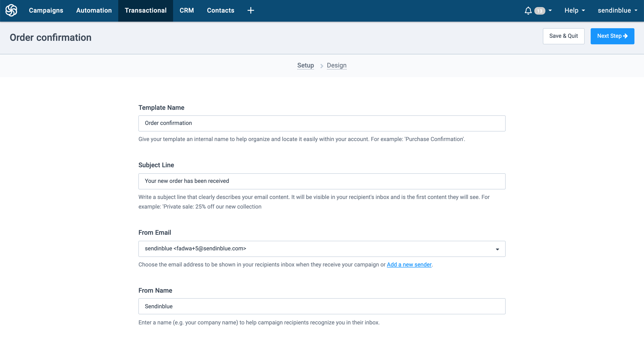Image resolution: width=644 pixels, height=337 pixels.
Task: Click the Sendinblue logo icon
Action: pos(11,10)
